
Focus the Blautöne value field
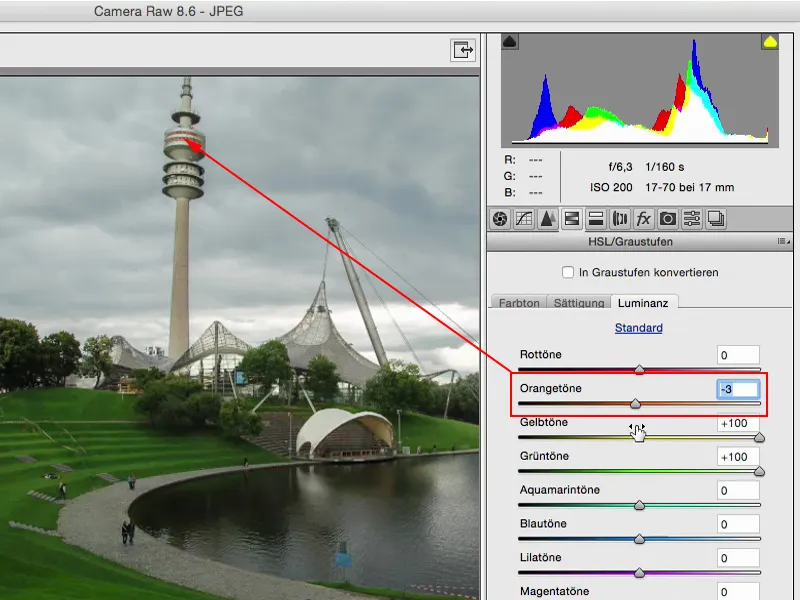tap(738, 524)
